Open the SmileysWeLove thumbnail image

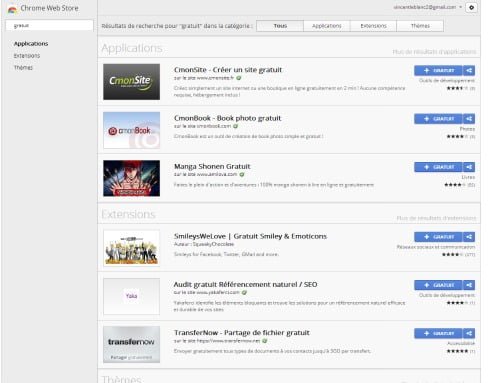(131, 248)
